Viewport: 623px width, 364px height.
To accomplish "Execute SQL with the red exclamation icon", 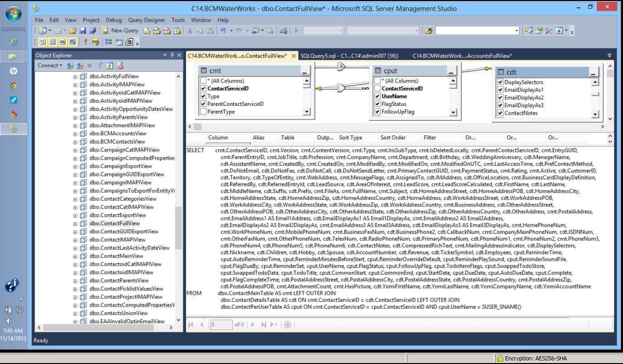I will 85,42.
